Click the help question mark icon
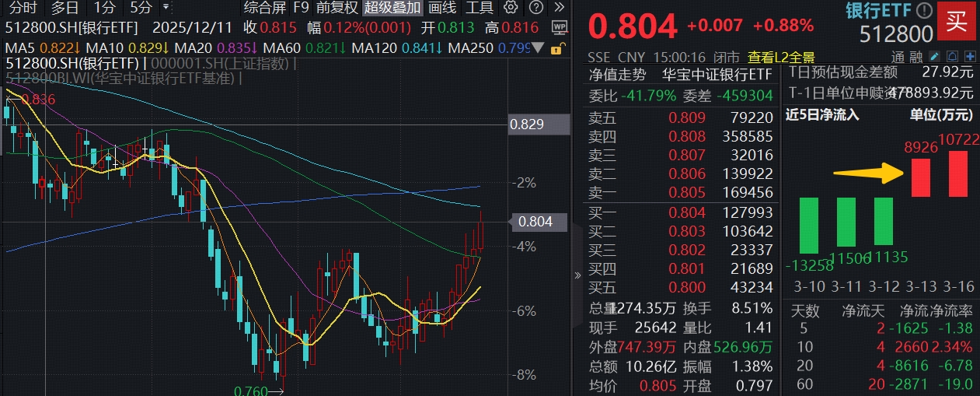The height and width of the screenshot is (396, 980). tap(535, 9)
